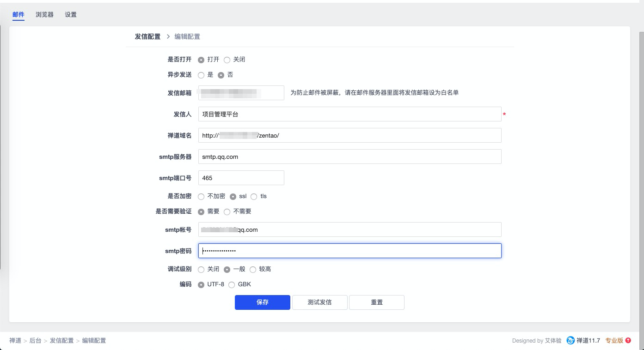Click into the 发信人 text field
Viewport: 644px width, 350px height.
coord(350,114)
